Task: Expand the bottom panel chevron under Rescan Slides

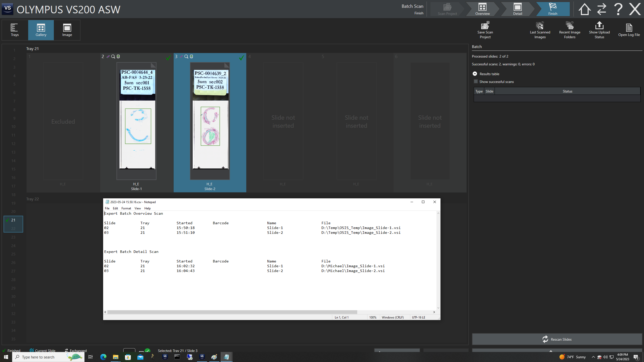Action: (x=551, y=351)
